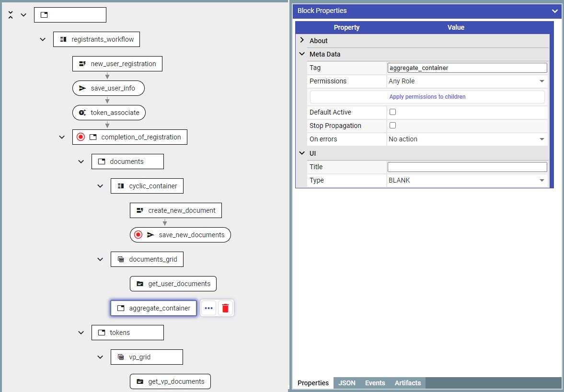Click the folder icon on get_user_documents

point(140,284)
